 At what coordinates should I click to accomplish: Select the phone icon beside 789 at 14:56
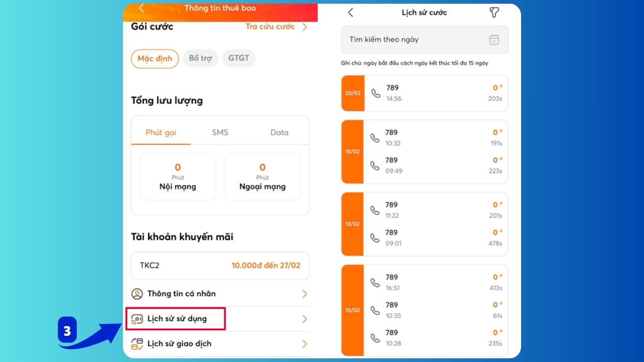[376, 92]
